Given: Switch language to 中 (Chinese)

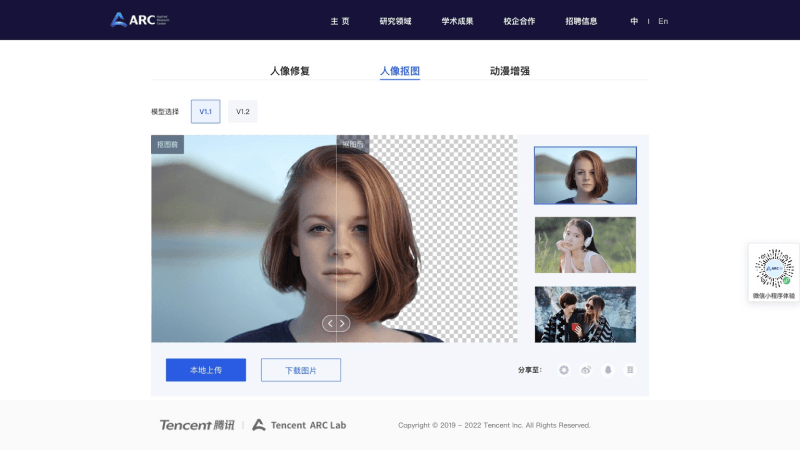Looking at the screenshot, I should tap(634, 21).
